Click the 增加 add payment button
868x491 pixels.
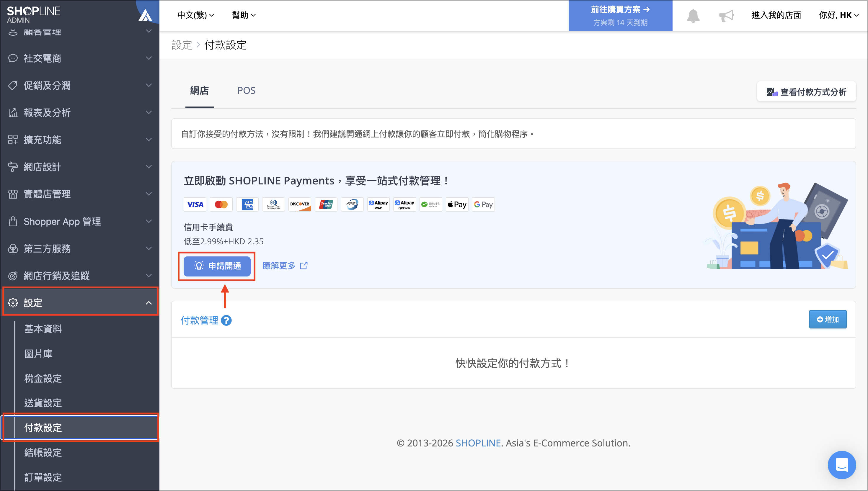point(828,319)
